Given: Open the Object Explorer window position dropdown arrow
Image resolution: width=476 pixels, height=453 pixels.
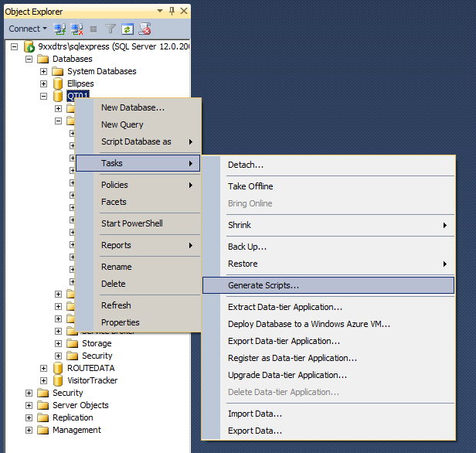Looking at the screenshot, I should [160, 12].
